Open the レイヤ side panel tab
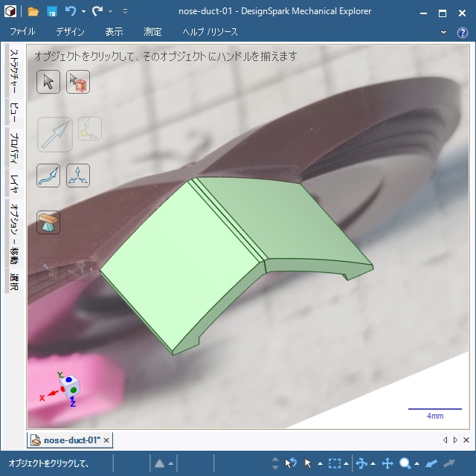 pyautogui.click(x=13, y=181)
